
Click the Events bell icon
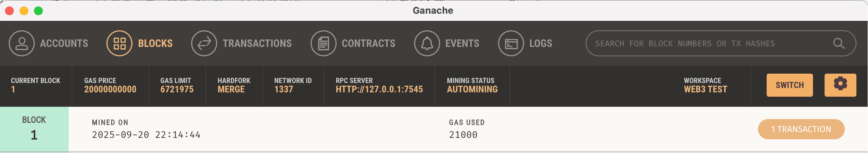[427, 43]
